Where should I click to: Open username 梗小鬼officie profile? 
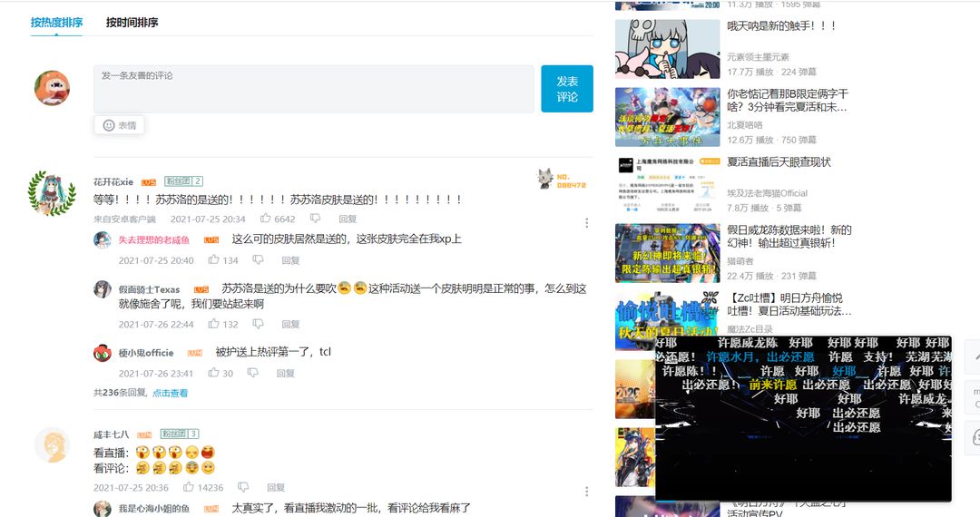point(146,353)
